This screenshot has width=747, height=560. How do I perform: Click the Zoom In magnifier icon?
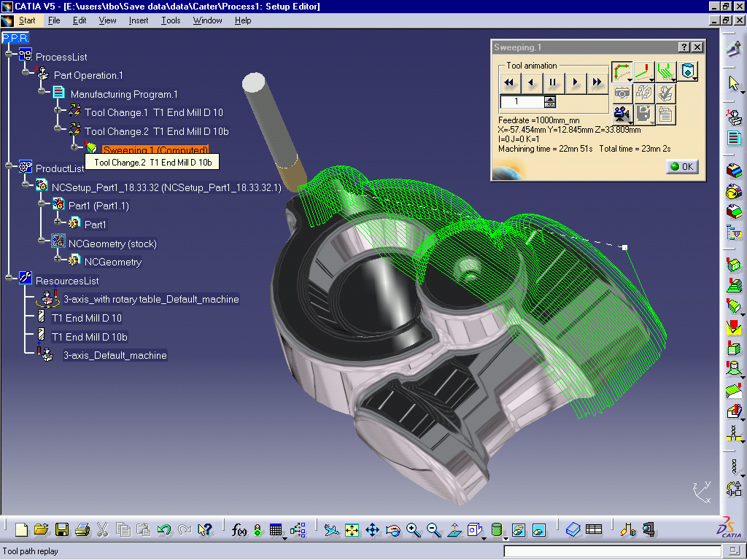pos(413,529)
